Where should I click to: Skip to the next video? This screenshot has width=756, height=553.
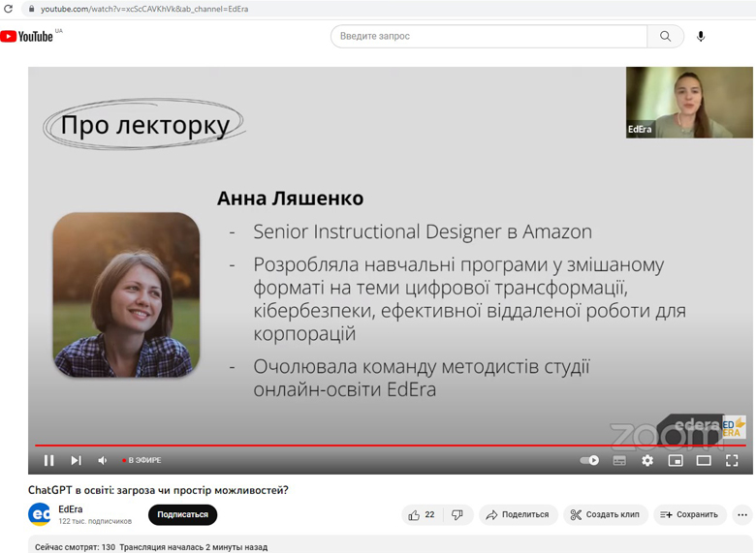click(x=77, y=461)
